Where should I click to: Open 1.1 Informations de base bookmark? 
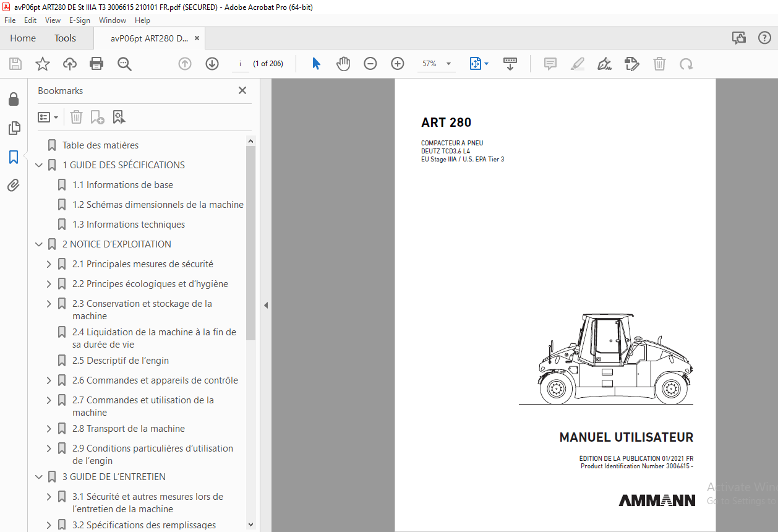click(122, 185)
